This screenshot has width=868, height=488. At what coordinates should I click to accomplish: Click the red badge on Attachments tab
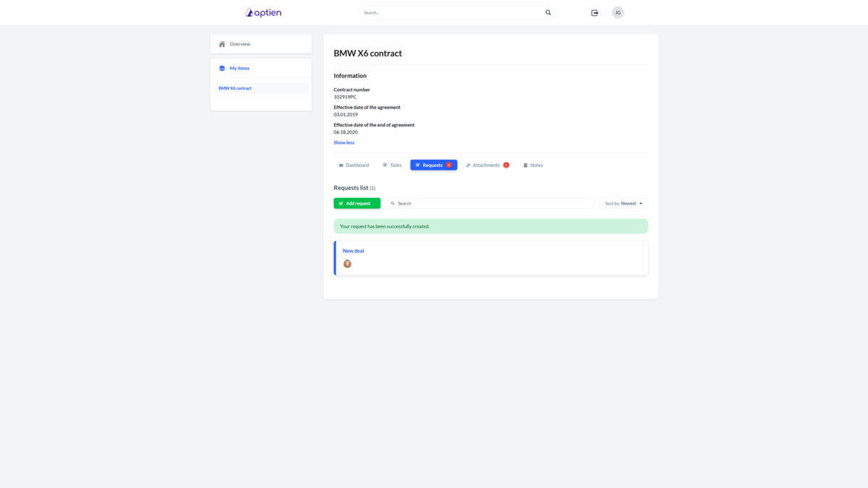click(x=506, y=165)
